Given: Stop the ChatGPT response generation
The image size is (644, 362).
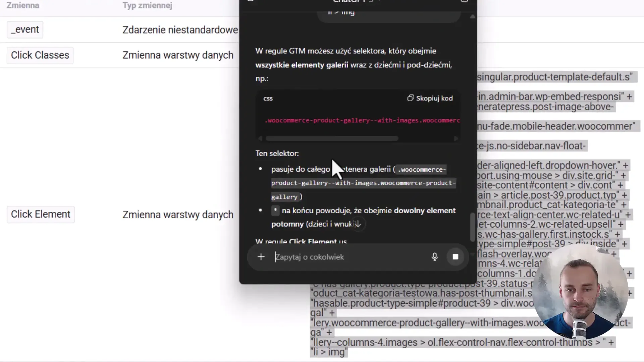Looking at the screenshot, I should (455, 257).
